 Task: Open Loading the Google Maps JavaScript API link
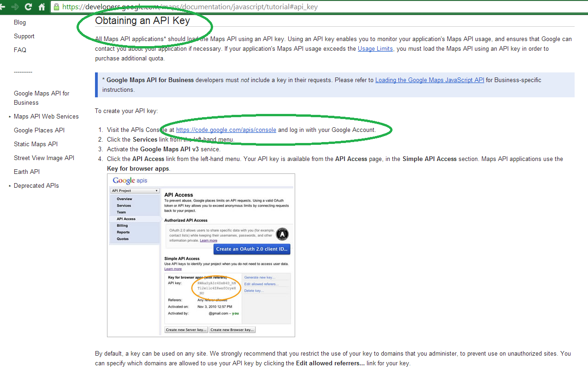[x=430, y=80]
